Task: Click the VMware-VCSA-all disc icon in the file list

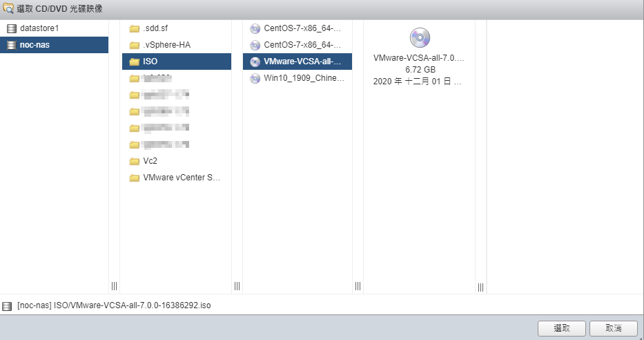Action: 255,62
